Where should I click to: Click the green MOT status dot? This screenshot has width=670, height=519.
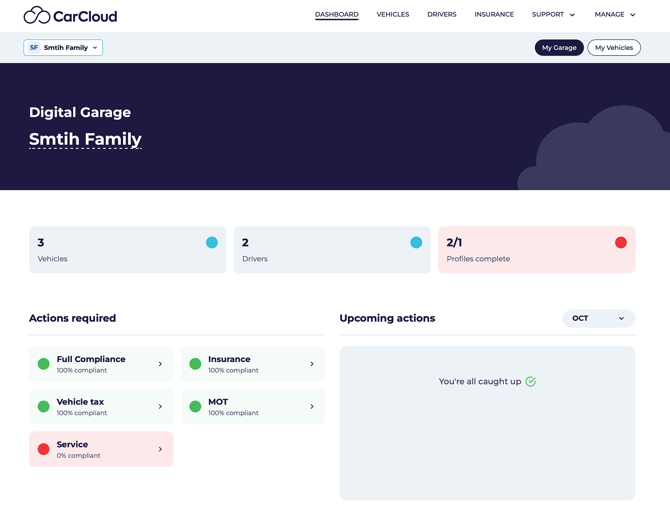(x=195, y=407)
